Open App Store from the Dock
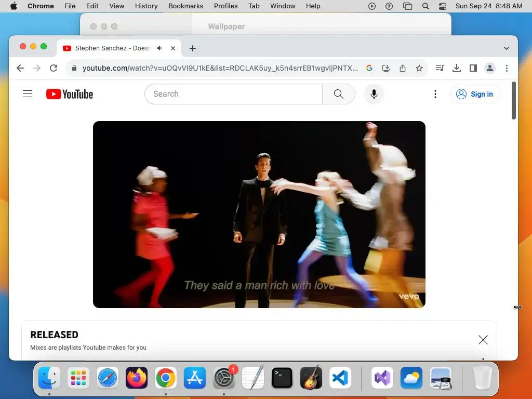This screenshot has width=532, height=399. [195, 378]
